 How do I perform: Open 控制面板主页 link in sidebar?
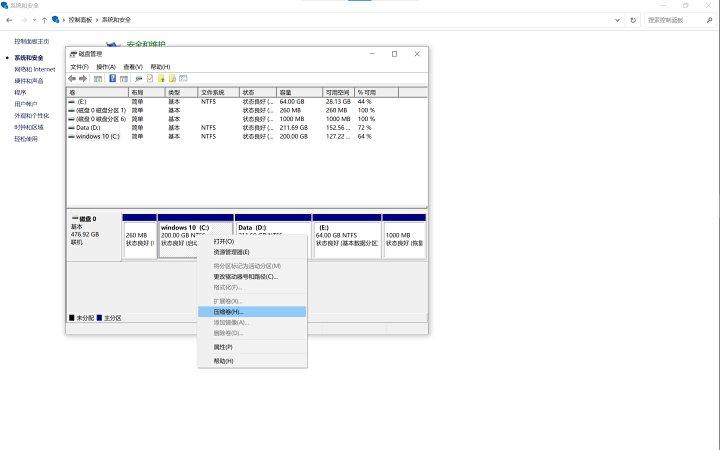coord(32,41)
